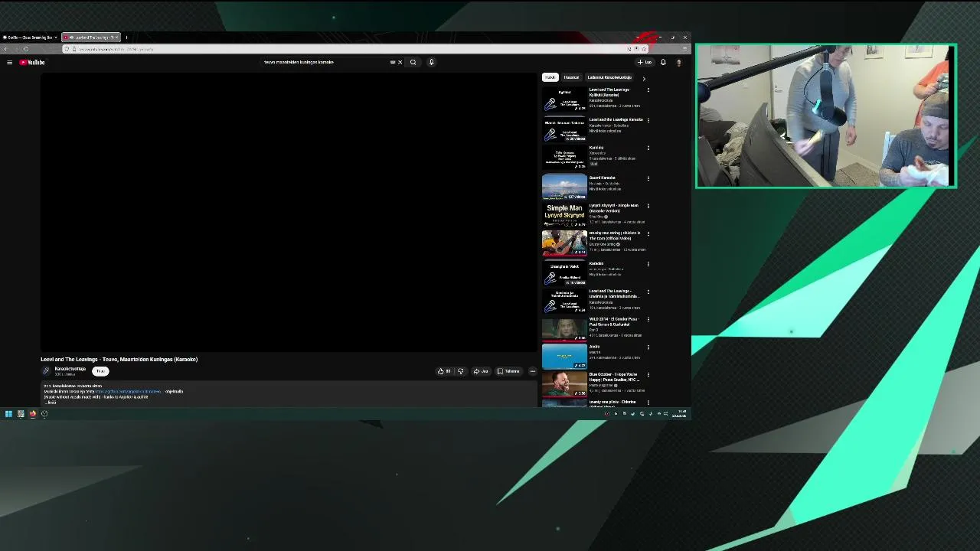Open the Create (Luo) button

644,62
